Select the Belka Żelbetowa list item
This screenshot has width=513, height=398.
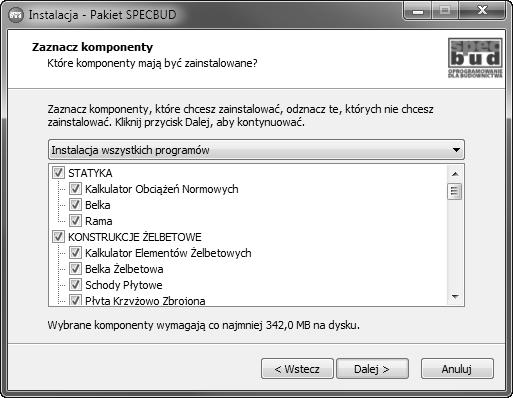pos(124,269)
